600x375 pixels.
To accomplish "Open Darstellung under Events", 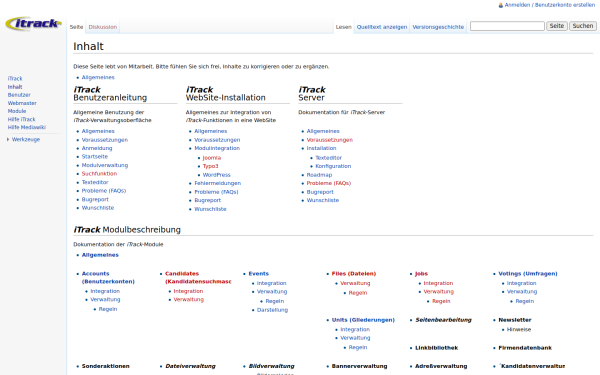I will [x=272, y=310].
